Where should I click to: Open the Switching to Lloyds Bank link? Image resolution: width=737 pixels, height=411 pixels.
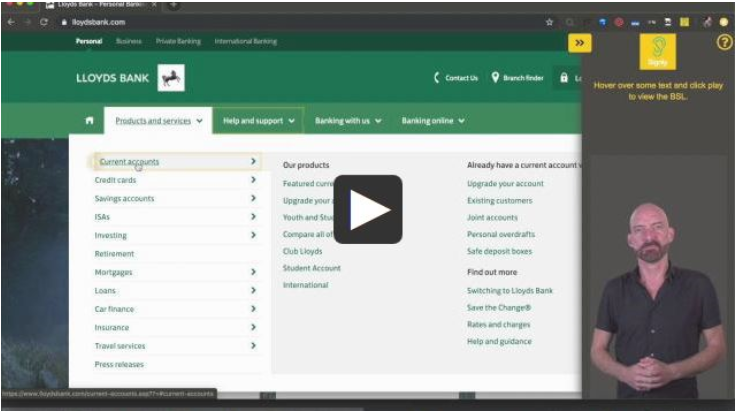(510, 291)
